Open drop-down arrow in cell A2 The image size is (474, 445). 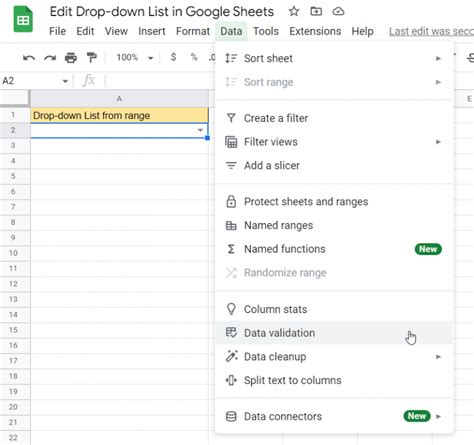(200, 130)
